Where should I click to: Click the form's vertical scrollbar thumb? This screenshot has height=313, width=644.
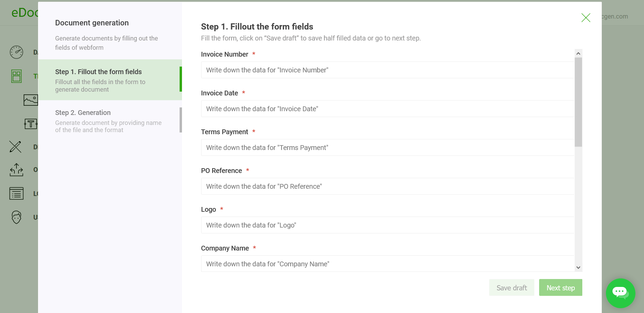point(578,102)
